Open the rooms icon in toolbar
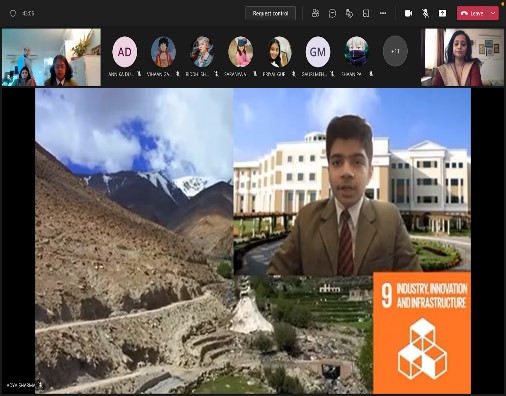This screenshot has width=506, height=396. pos(366,13)
